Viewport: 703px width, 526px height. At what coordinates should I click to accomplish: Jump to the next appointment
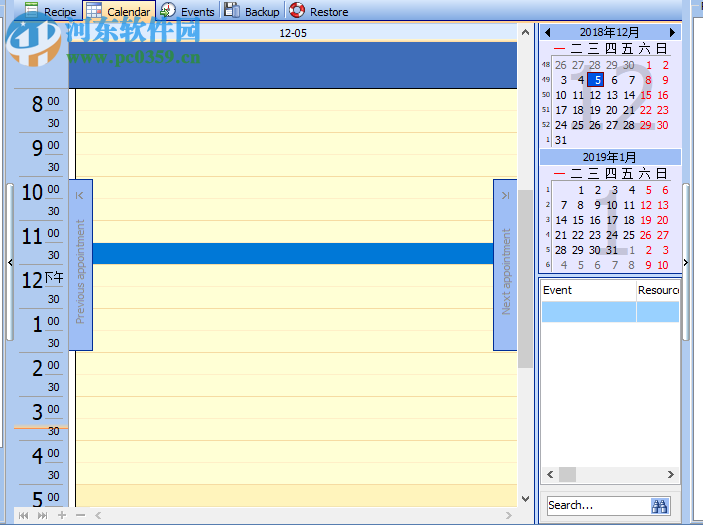click(505, 265)
